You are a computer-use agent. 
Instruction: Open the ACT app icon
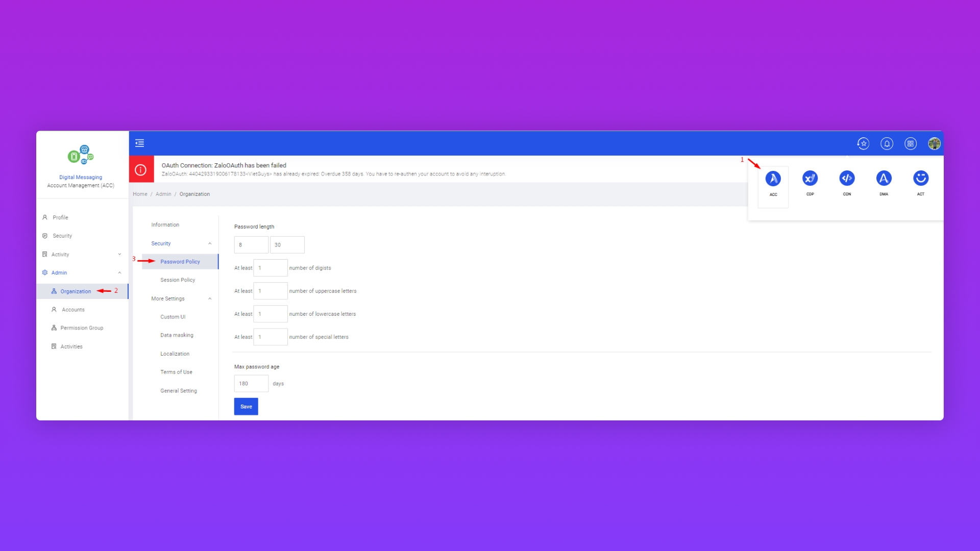pos(920,179)
